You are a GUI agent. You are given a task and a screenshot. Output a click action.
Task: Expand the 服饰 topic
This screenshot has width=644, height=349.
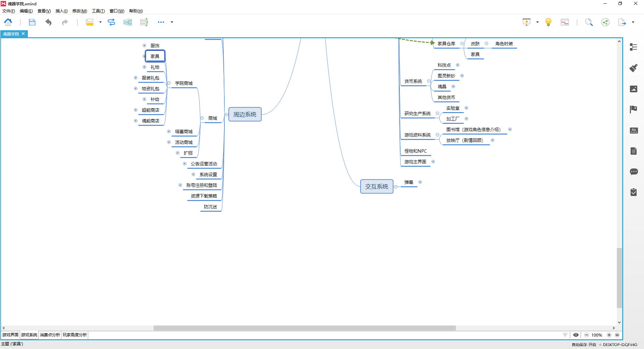tap(144, 46)
